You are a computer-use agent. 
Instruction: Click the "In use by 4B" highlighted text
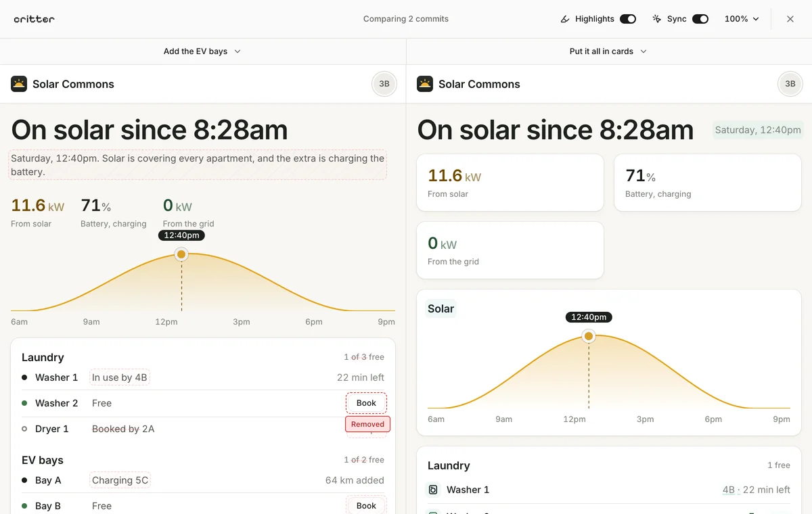pyautogui.click(x=120, y=377)
